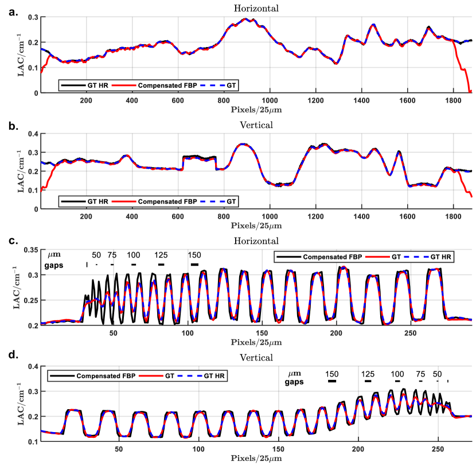Click x-axis tick "600" in panel b
Screen dimensions: 476x466
[178, 216]
